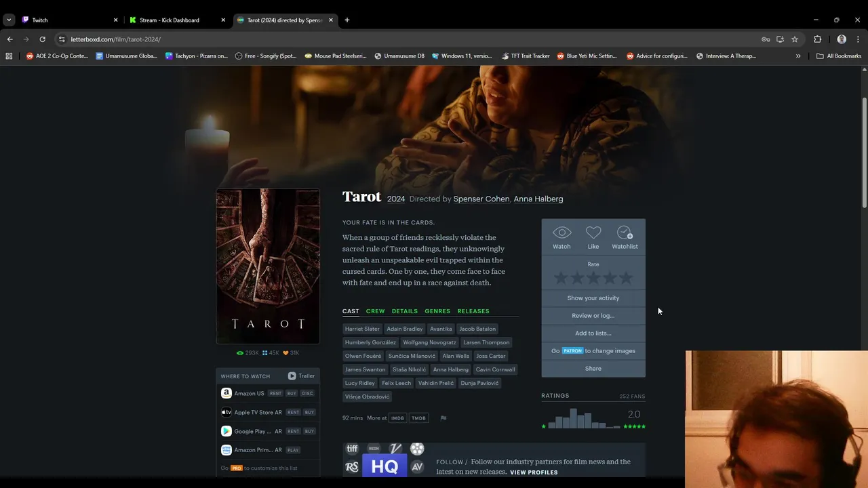Add Tarot to Watchlist
This screenshot has height=488, width=868.
tap(625, 237)
